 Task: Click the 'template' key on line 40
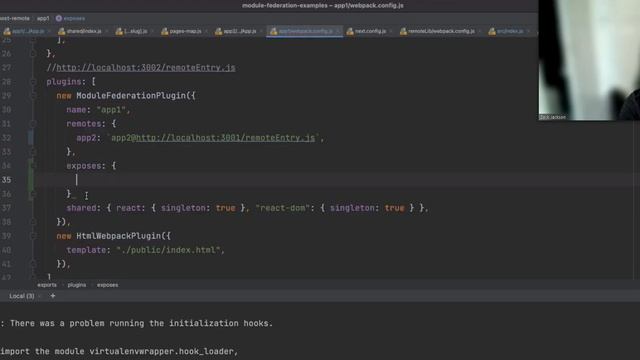[x=86, y=250]
